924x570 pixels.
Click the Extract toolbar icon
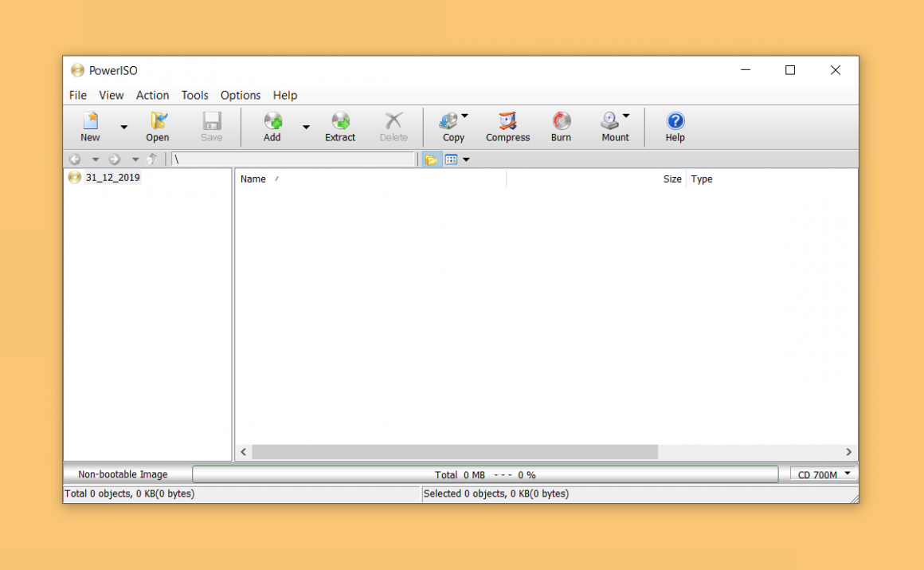coord(340,121)
